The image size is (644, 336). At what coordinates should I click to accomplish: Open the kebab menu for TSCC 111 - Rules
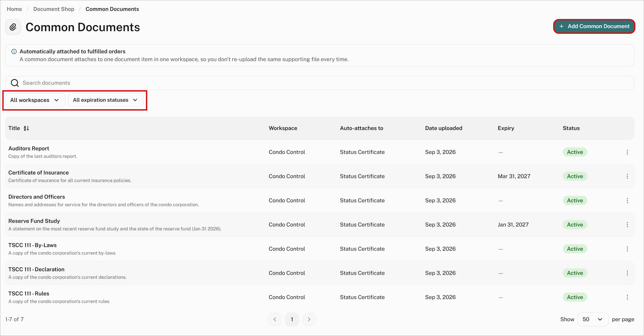click(x=627, y=297)
